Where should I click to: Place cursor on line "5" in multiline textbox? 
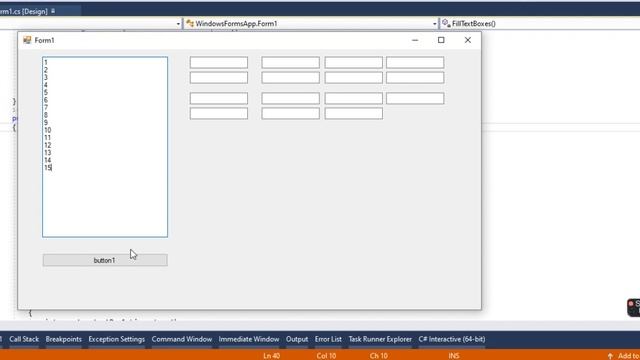coord(46,93)
